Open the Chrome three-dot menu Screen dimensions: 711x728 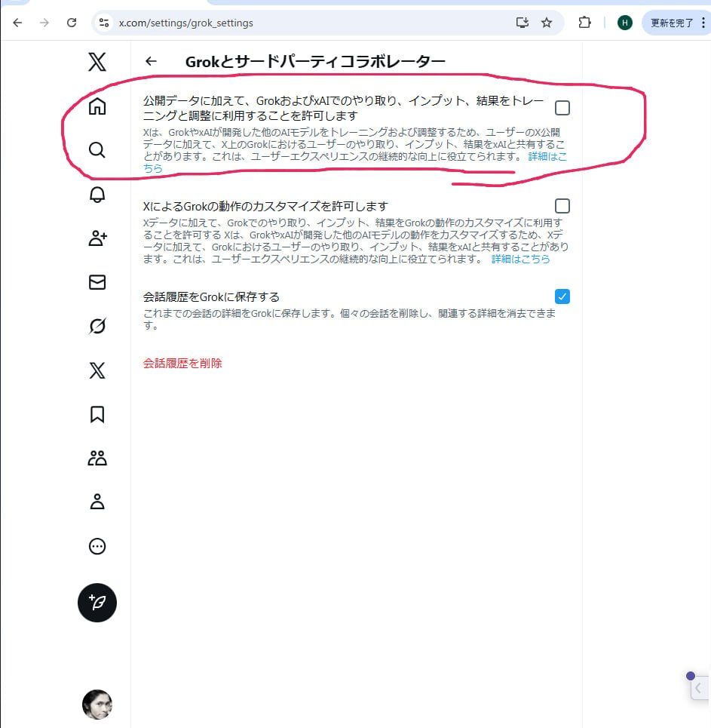[x=702, y=23]
